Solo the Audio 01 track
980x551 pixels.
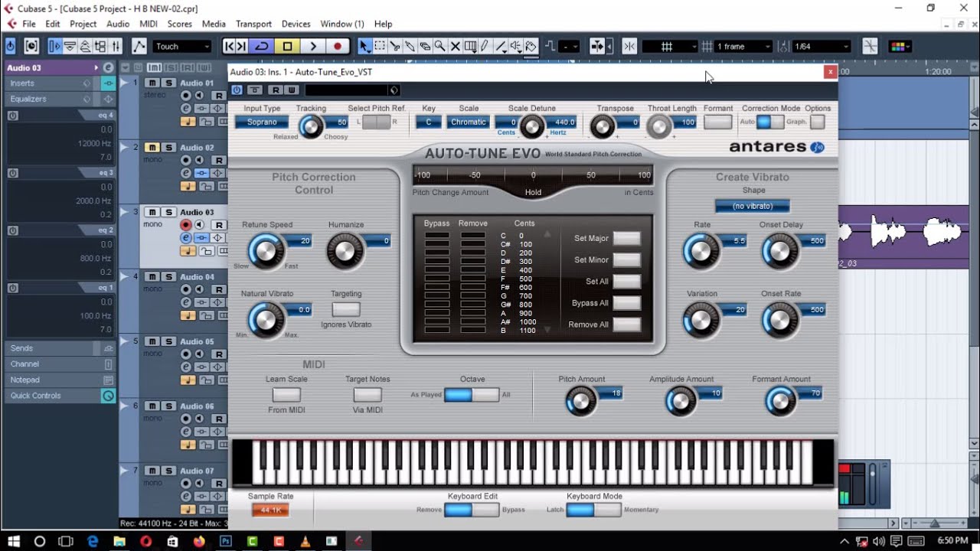point(168,83)
